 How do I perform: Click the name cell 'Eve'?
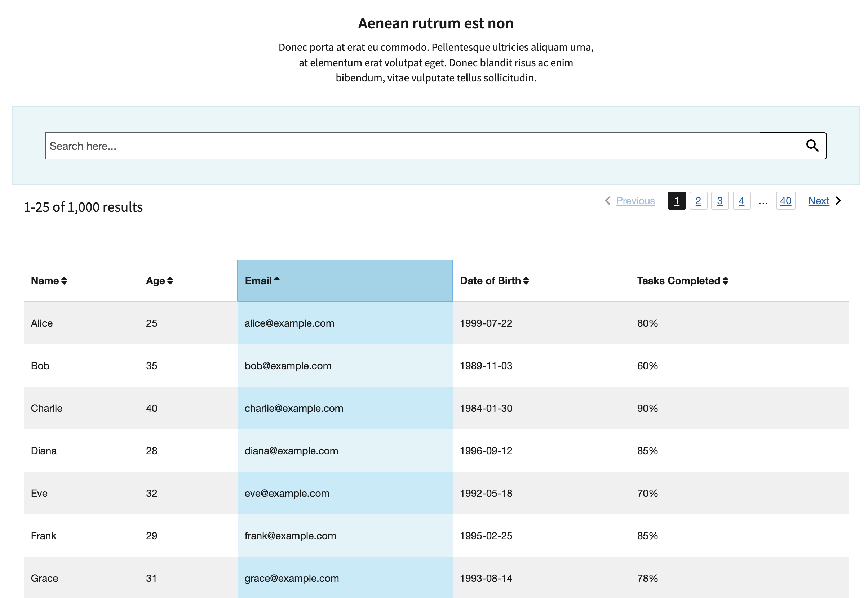pos(39,493)
